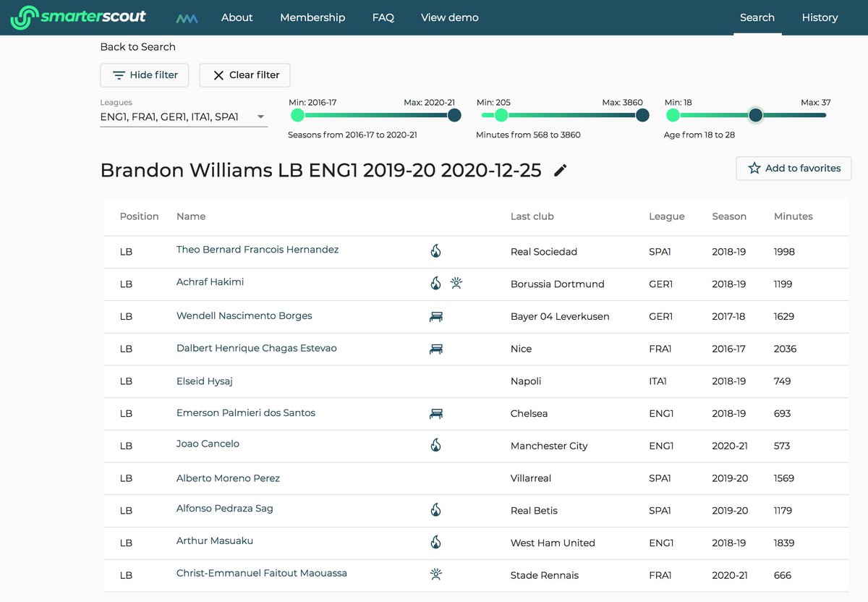Click the West Ham United cell
Image resolution: width=868 pixels, height=602 pixels.
(553, 543)
